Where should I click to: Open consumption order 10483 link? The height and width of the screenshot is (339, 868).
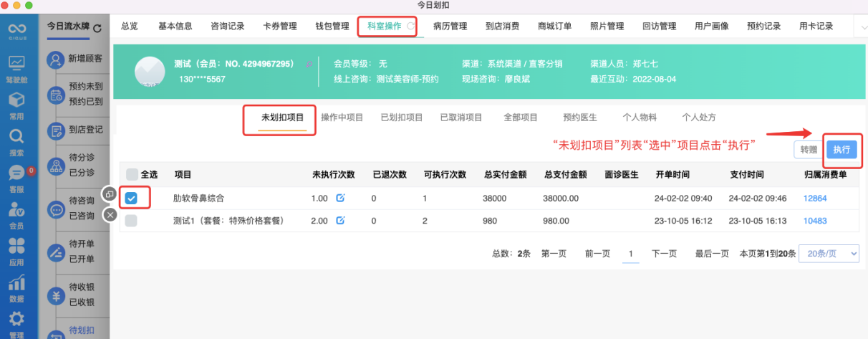pos(815,221)
